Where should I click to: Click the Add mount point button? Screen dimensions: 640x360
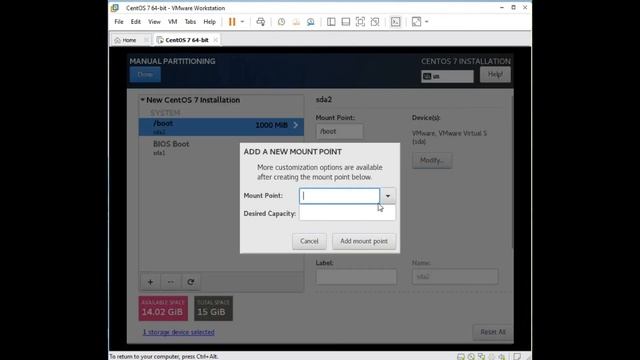click(x=364, y=241)
